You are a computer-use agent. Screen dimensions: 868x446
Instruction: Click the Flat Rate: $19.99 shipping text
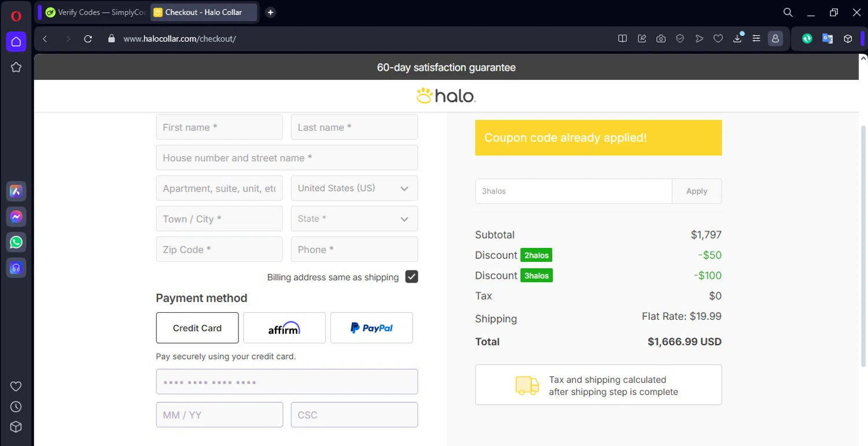point(682,316)
